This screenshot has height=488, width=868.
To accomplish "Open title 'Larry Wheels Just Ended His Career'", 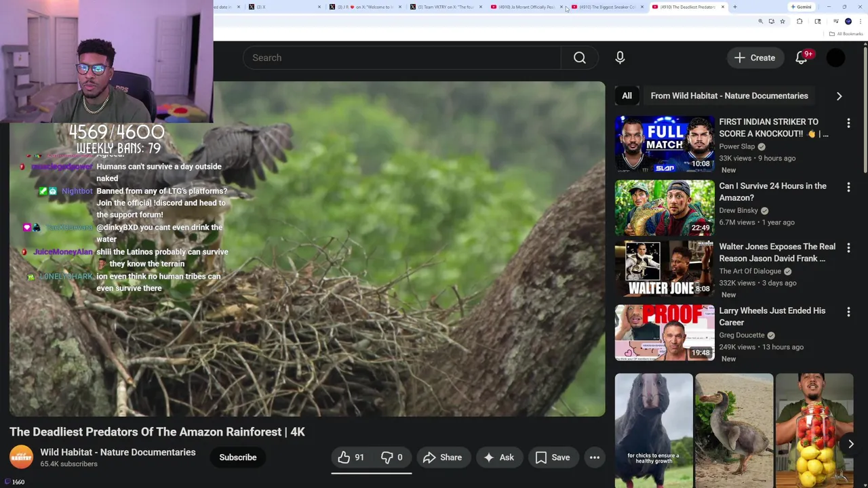I will [772, 317].
